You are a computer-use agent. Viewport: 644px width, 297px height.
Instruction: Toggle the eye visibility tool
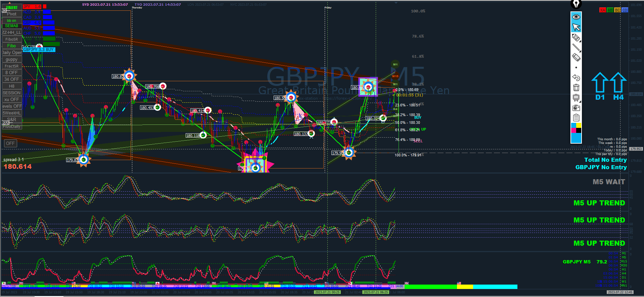pos(576,17)
